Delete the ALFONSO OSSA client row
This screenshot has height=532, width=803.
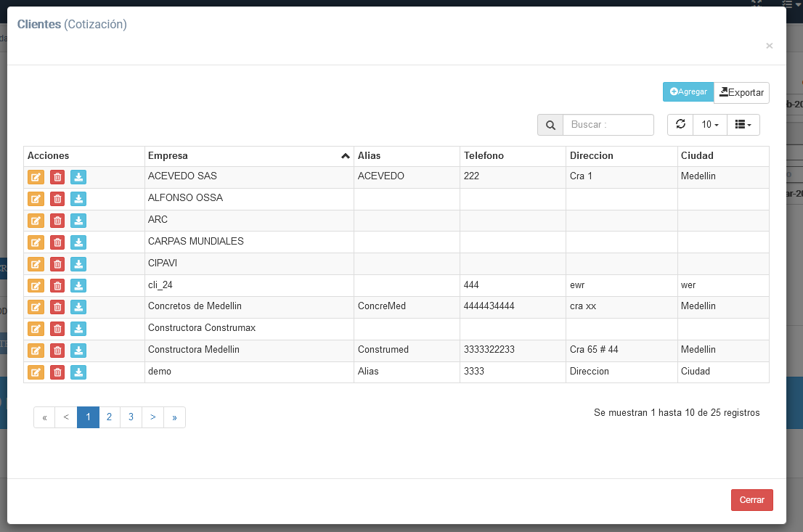tap(57, 199)
